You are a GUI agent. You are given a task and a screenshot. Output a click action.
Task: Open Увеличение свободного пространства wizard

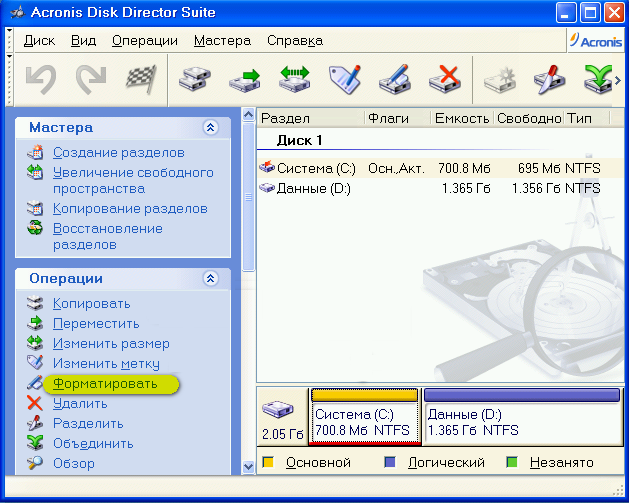133,180
